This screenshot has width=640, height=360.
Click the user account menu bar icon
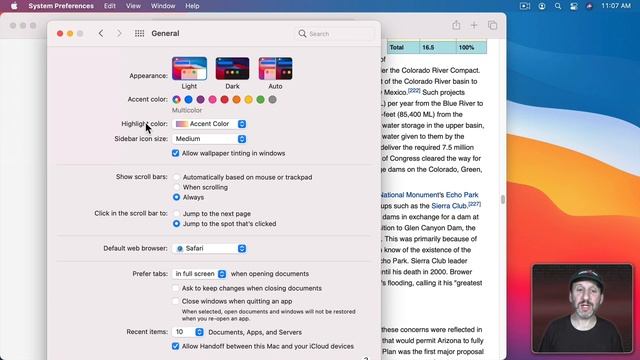(542, 6)
